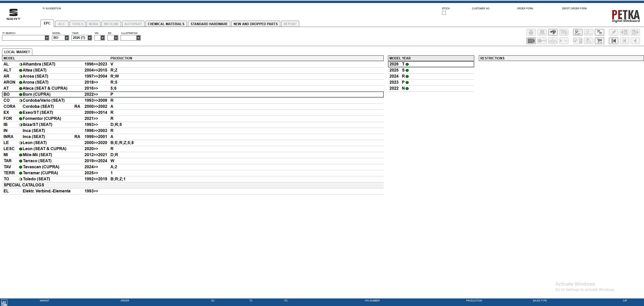
Task: Click the binoculars search icon
Action: point(552,32)
